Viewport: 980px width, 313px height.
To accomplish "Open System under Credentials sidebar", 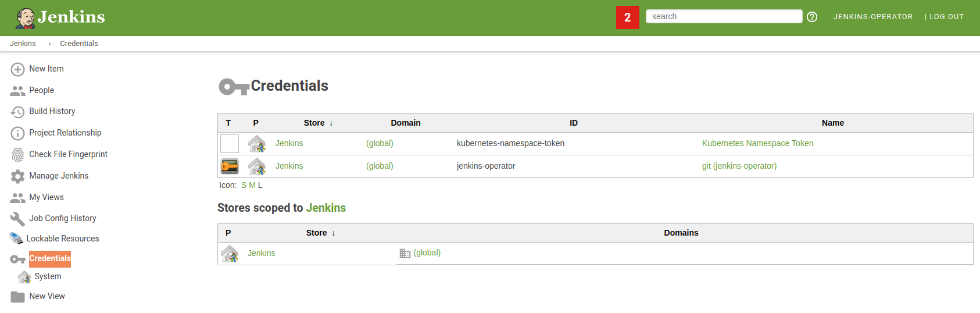I will coord(48,276).
